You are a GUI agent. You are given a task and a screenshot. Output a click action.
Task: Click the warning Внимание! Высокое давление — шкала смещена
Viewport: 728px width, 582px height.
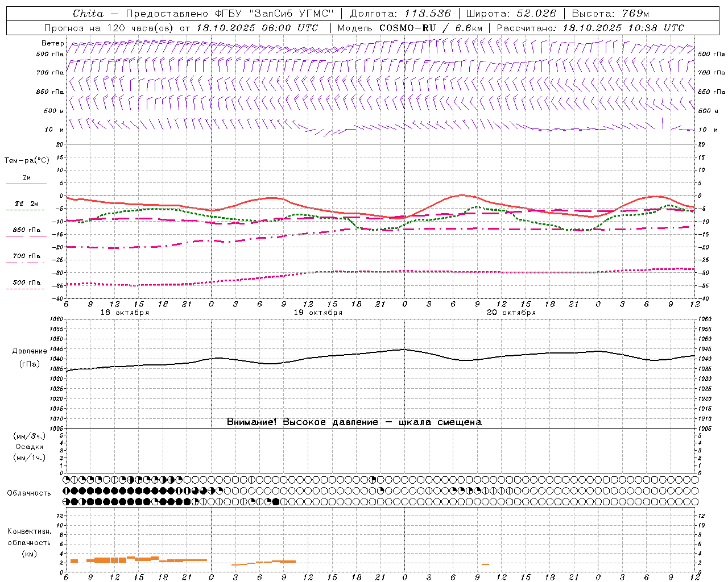pos(354,422)
